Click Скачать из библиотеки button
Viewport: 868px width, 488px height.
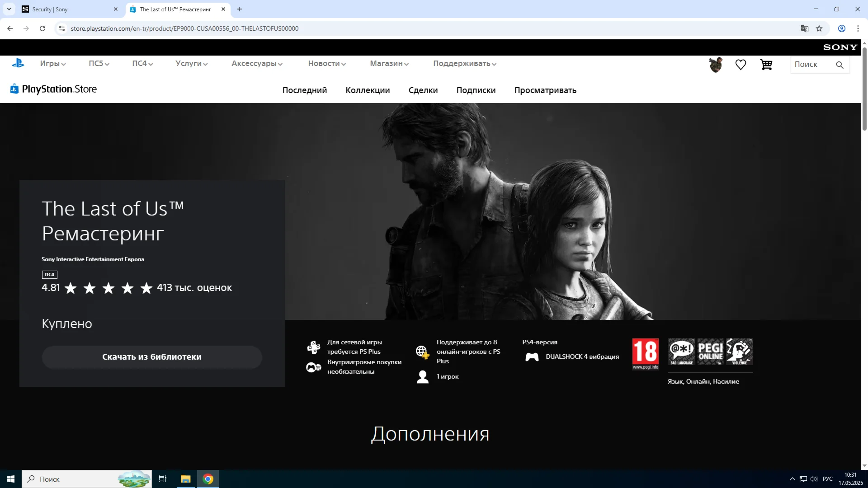pos(152,357)
